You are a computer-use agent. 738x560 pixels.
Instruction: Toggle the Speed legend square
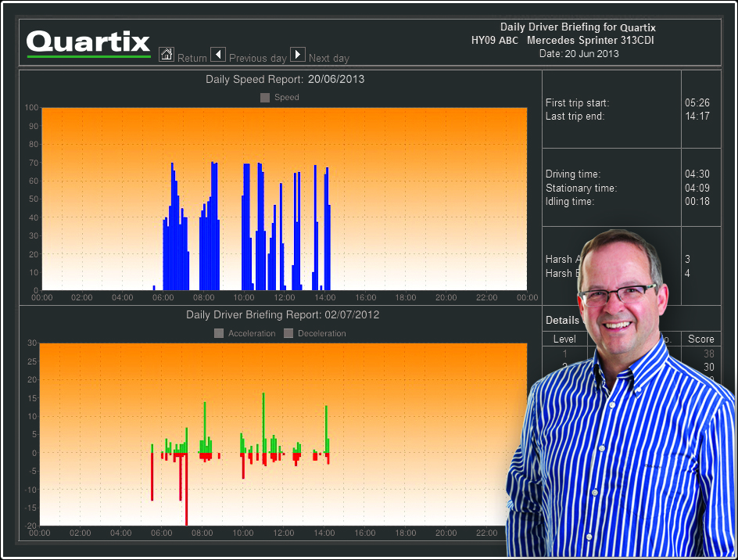[265, 98]
